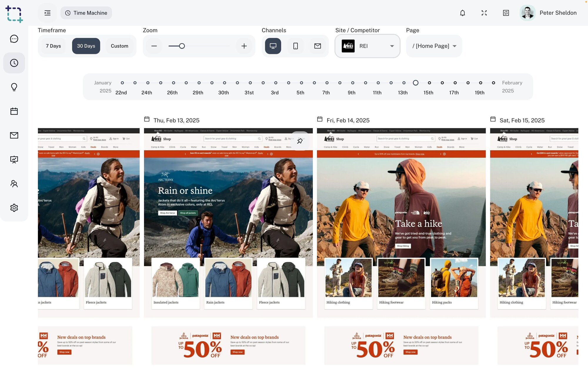Screen dimensions: 588x368
Task: Select the 5th timeline marker
Action: 301,83
